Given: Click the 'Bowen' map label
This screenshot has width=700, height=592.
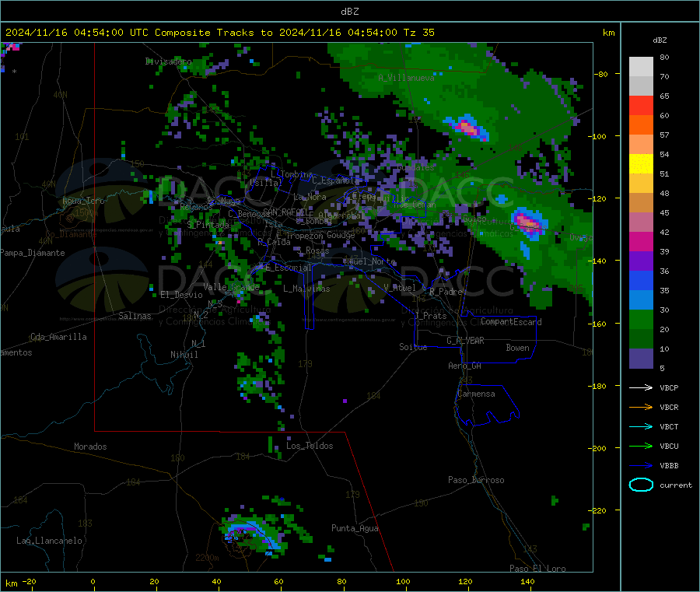Looking at the screenshot, I should [x=517, y=348].
